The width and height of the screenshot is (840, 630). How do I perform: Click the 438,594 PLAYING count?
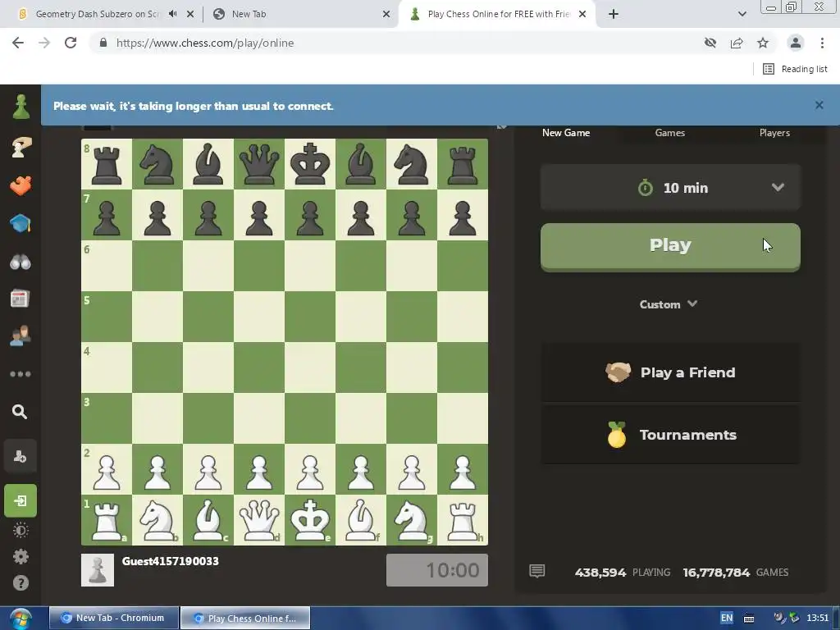pyautogui.click(x=623, y=572)
